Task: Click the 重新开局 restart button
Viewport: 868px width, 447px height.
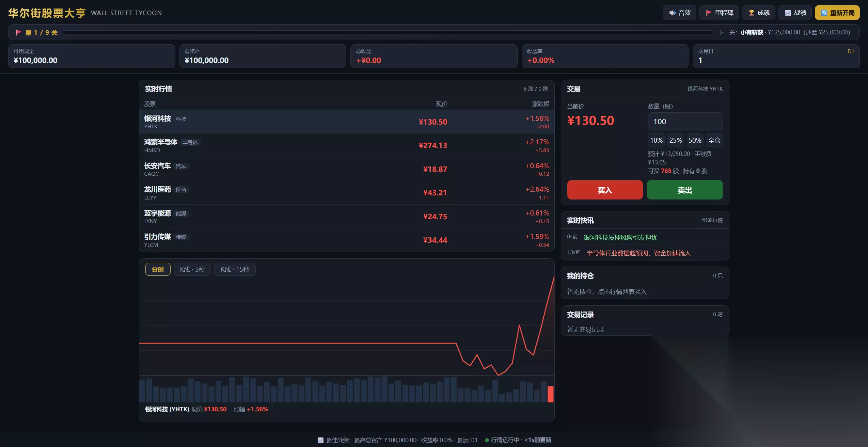Action: click(837, 13)
